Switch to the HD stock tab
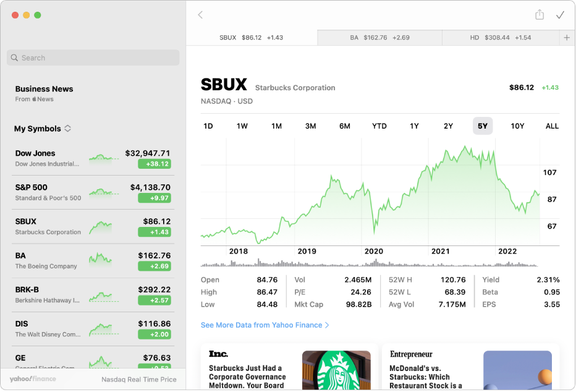 coord(499,38)
